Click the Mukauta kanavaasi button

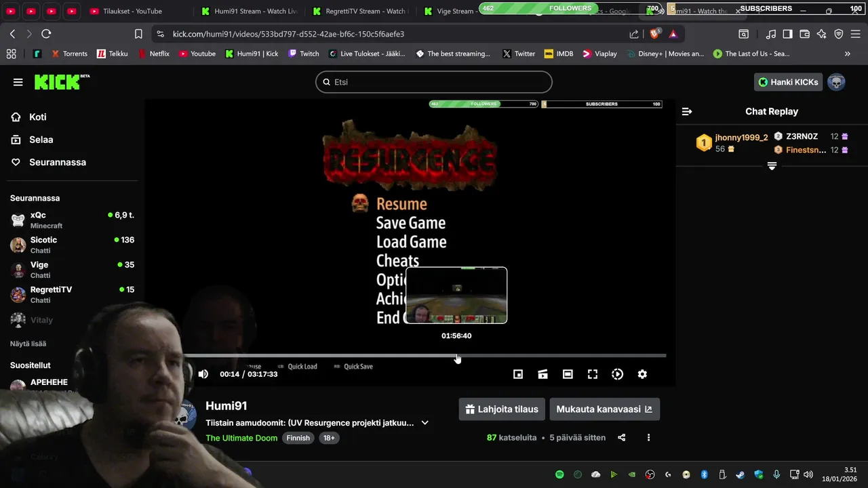click(604, 409)
